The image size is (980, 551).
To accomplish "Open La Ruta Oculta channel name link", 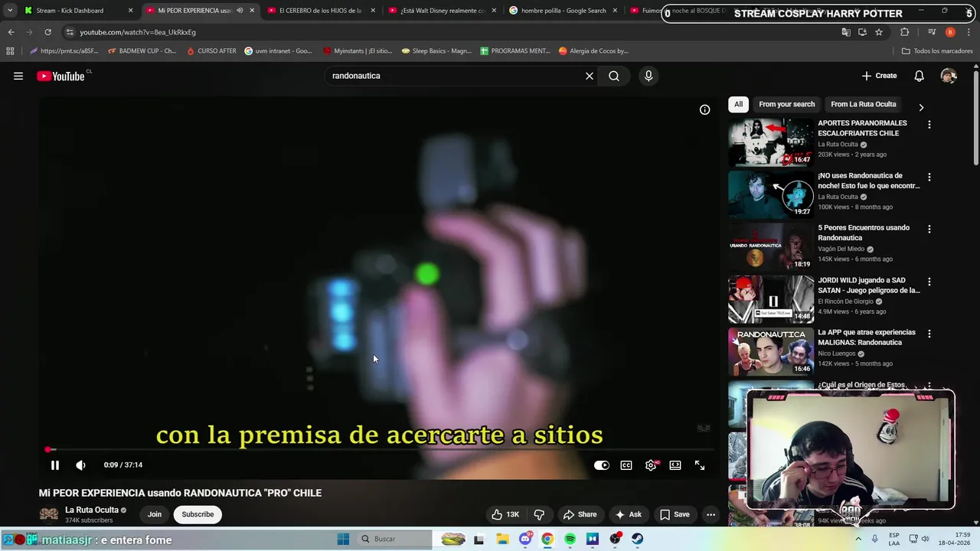I will click(x=92, y=510).
